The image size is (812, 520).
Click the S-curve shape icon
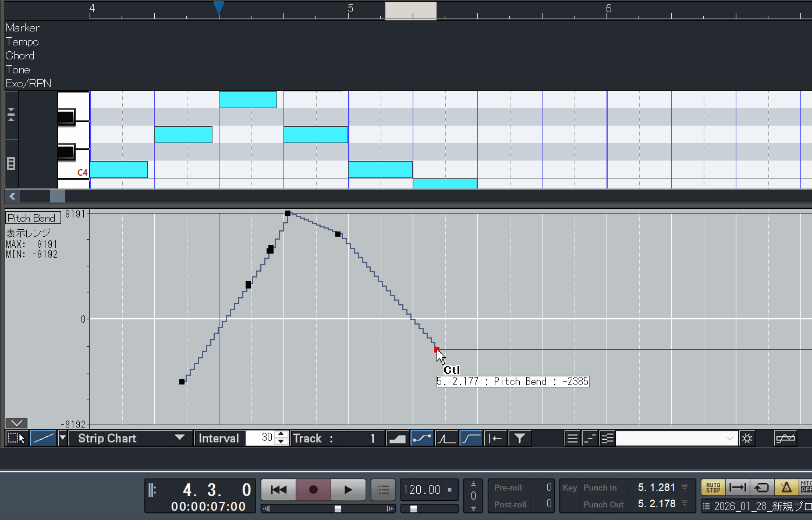[x=471, y=439]
